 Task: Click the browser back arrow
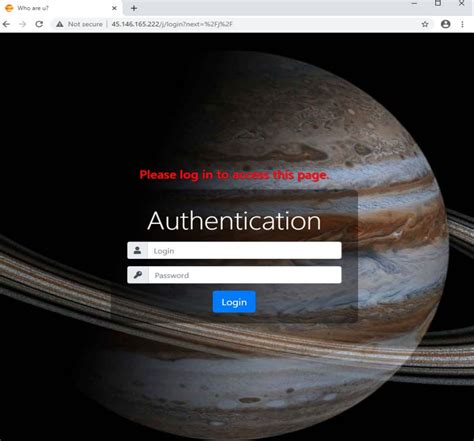pos(6,24)
